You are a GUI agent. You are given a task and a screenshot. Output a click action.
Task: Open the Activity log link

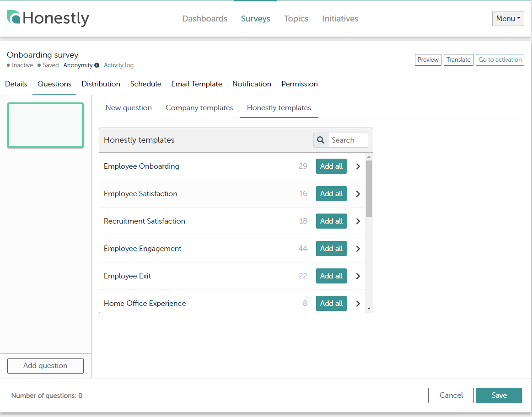(x=118, y=65)
